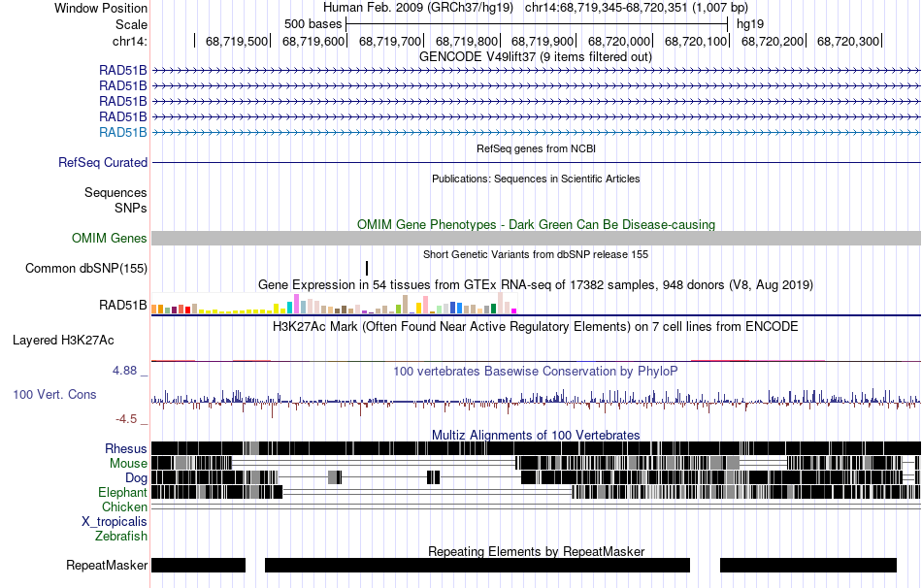Open the OMIM Gene Phenotypes track title
922x588 pixels.
pyautogui.click(x=536, y=224)
